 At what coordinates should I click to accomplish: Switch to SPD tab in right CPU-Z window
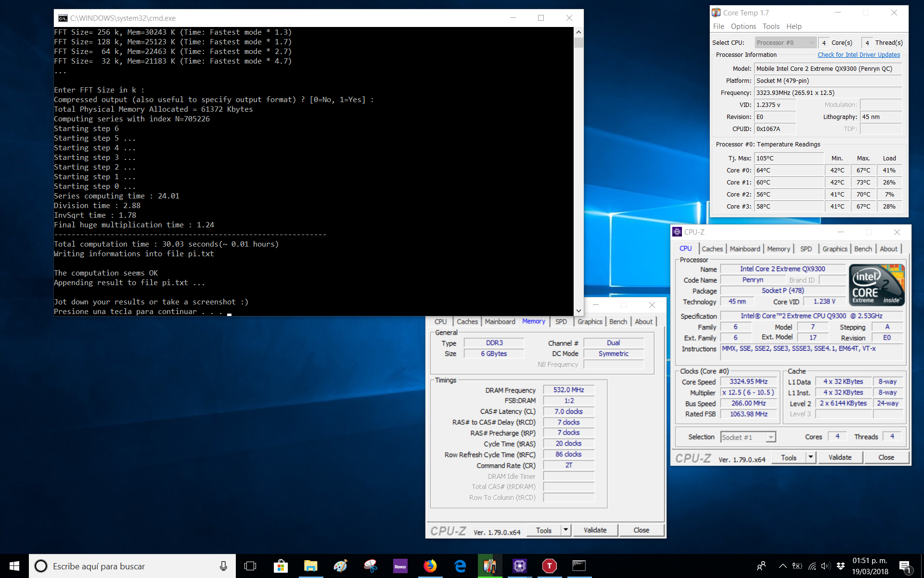tap(806, 249)
